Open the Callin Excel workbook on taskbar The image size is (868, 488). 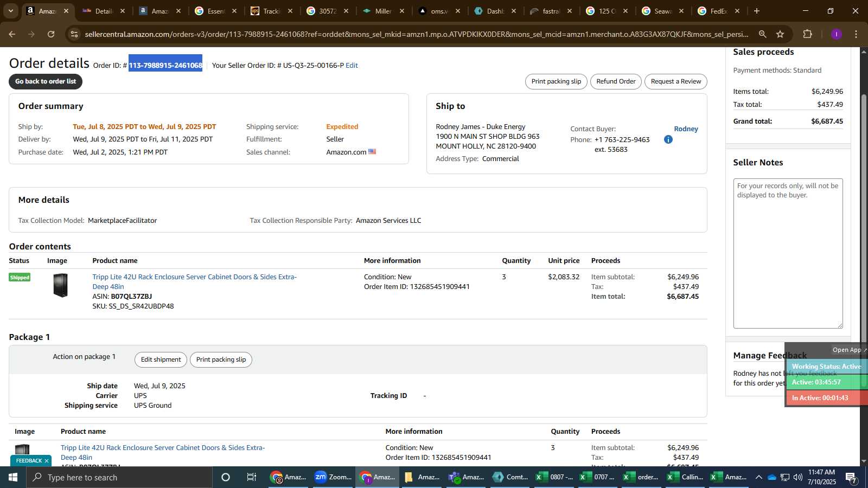click(685, 477)
